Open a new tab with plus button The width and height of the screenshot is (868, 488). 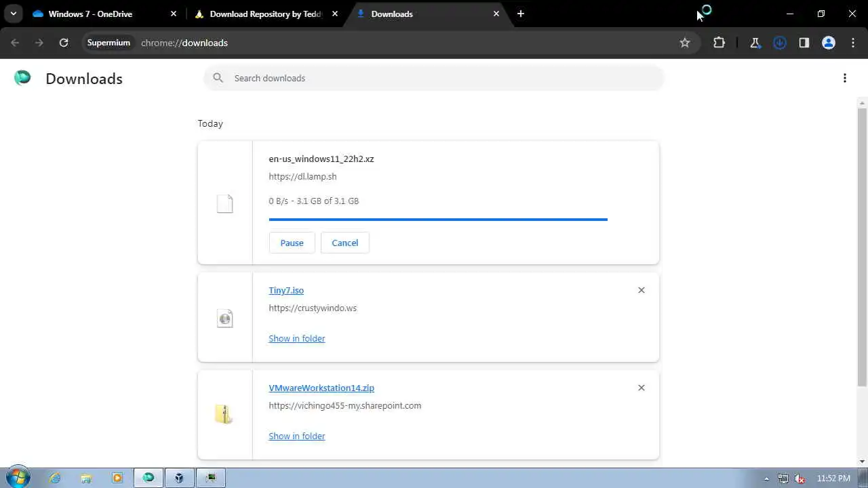pyautogui.click(x=520, y=14)
